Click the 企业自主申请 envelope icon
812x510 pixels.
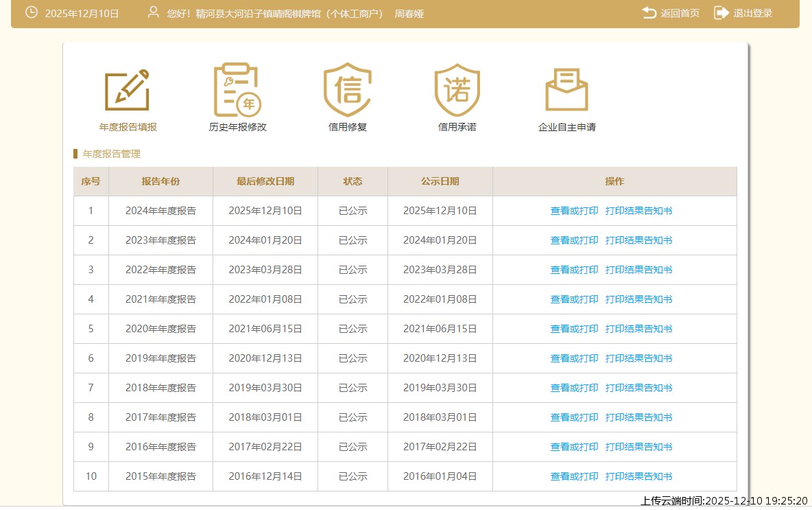pyautogui.click(x=566, y=90)
